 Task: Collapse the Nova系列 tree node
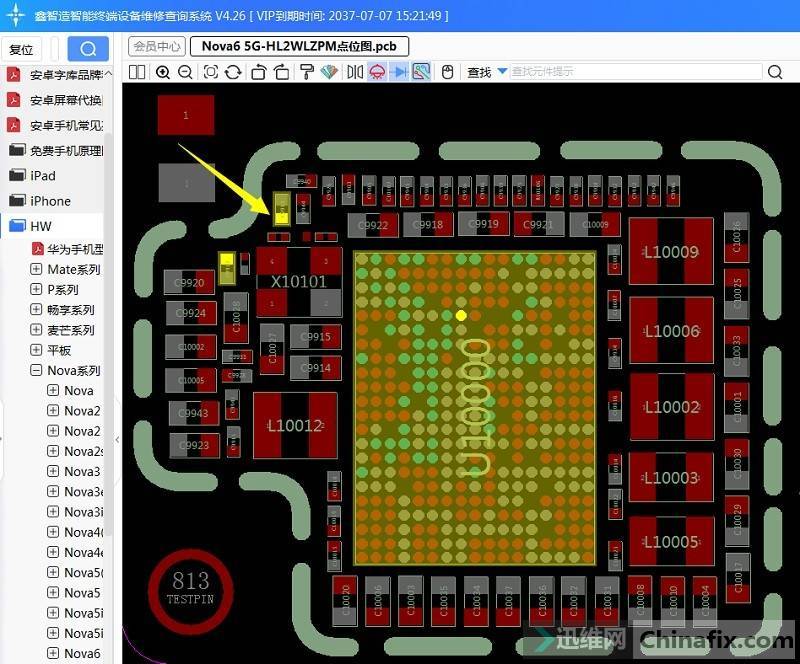click(x=37, y=370)
